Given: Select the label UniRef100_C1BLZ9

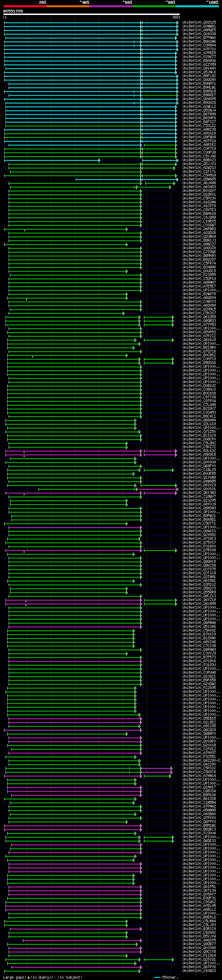Looking at the screenshot, I should pyautogui.click(x=199, y=470).
